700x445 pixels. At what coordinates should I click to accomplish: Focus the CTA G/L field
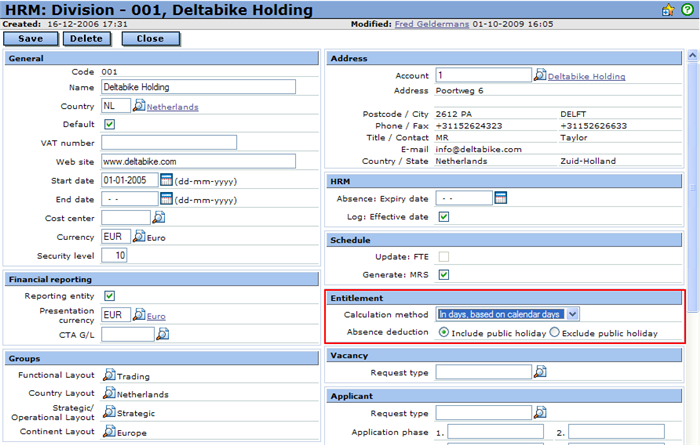tap(128, 334)
